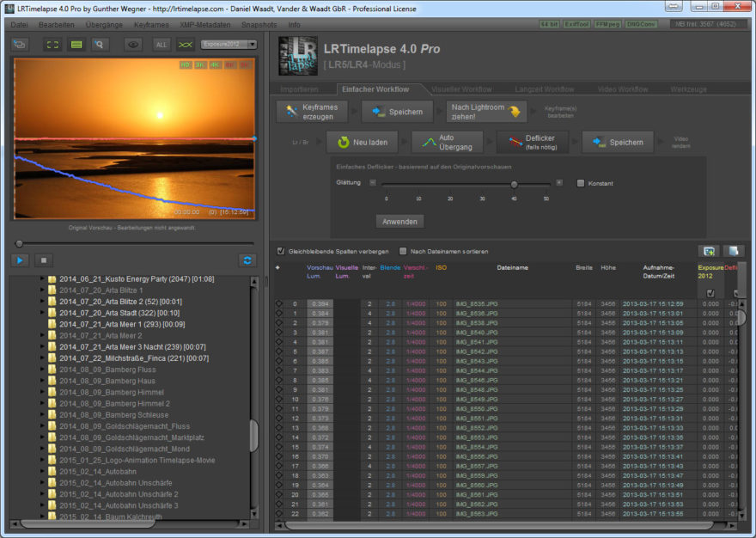
Task: Click the stop preview button
Action: (x=44, y=260)
